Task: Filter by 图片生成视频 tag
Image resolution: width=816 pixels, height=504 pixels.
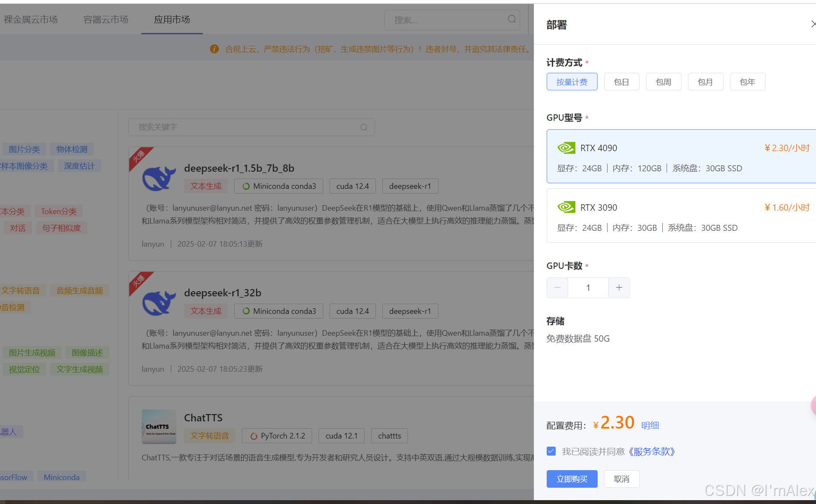Action: [x=32, y=352]
